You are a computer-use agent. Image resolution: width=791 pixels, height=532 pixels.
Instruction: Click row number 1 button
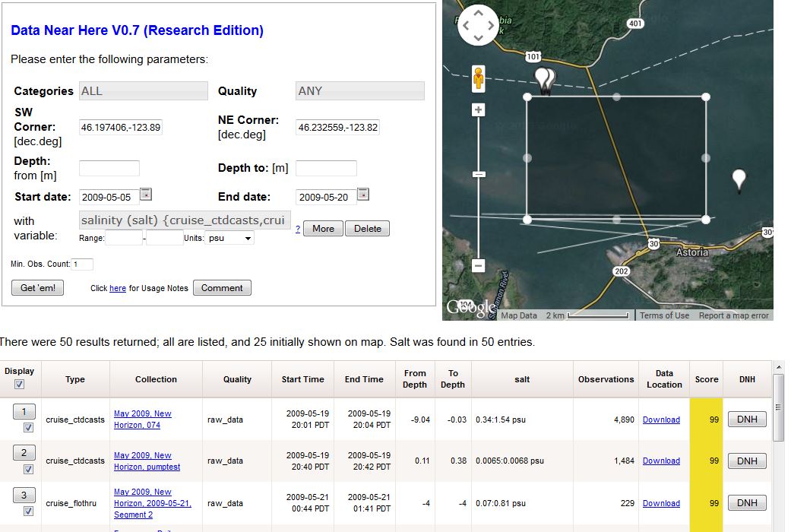[24, 411]
